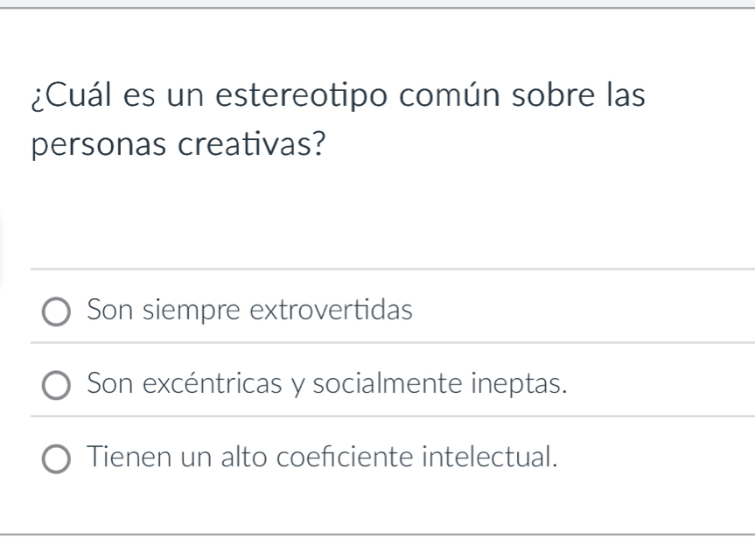Mark the "Tienen un alto coeficiente intelectual" radio button
This screenshot has width=755, height=560.
click(59, 458)
